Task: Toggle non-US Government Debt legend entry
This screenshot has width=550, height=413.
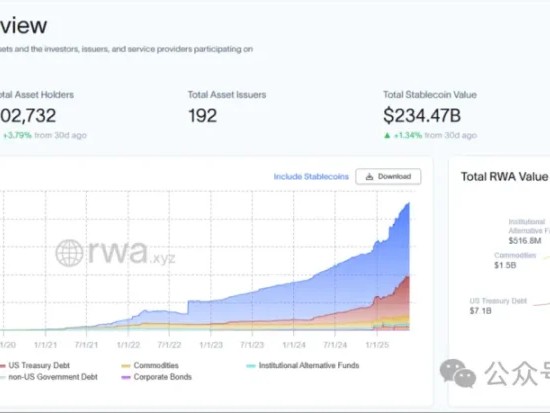Action: pos(49,377)
